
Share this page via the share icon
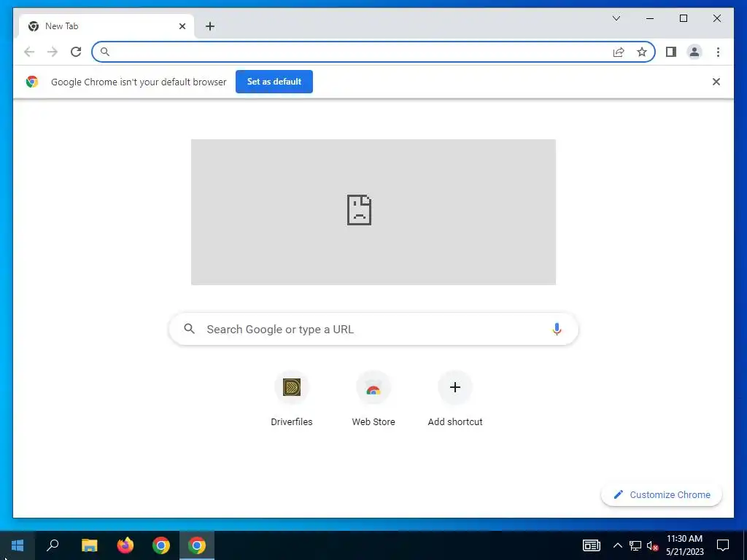point(619,52)
